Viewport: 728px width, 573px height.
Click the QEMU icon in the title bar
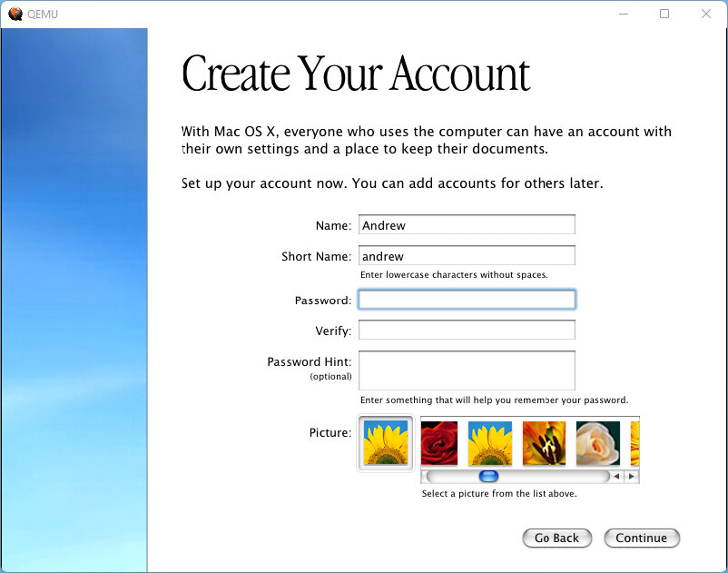(15, 14)
